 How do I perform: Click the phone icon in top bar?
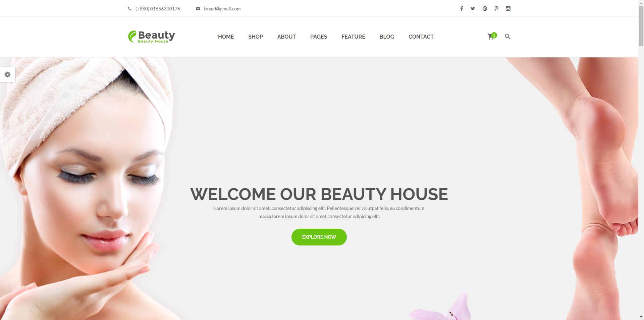(130, 9)
